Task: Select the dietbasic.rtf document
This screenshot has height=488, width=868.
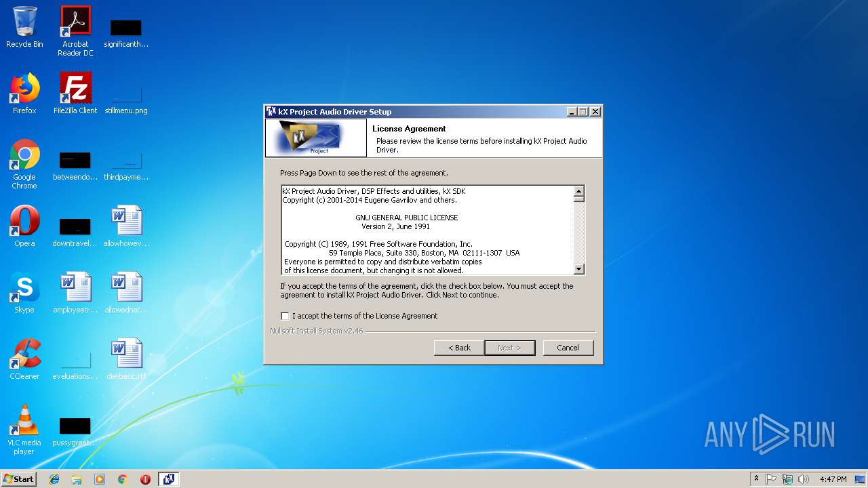Action: [x=126, y=360]
